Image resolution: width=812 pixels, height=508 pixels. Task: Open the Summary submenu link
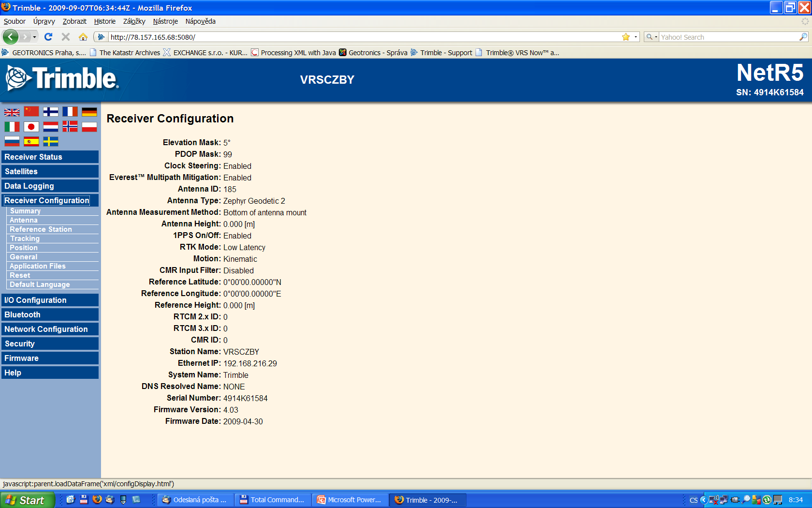coord(25,211)
